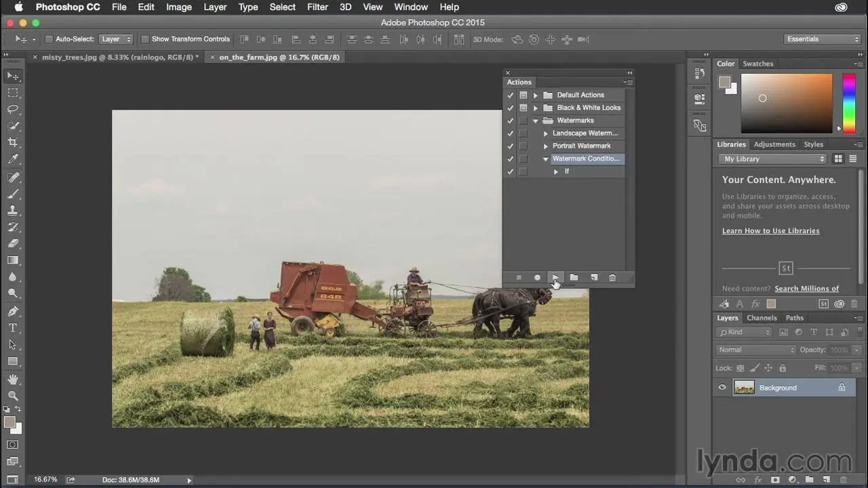
Task: Delete action using the Actions trash icon
Action: pyautogui.click(x=612, y=278)
